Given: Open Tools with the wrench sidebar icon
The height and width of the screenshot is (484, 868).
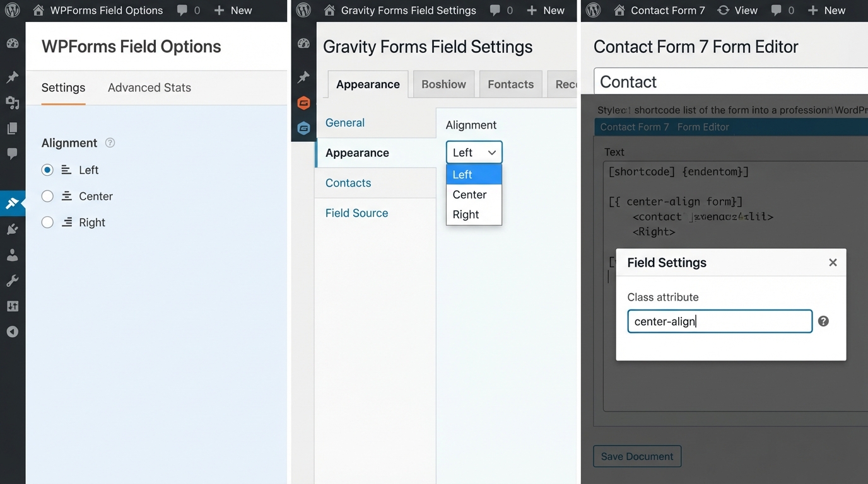Looking at the screenshot, I should click(x=13, y=280).
